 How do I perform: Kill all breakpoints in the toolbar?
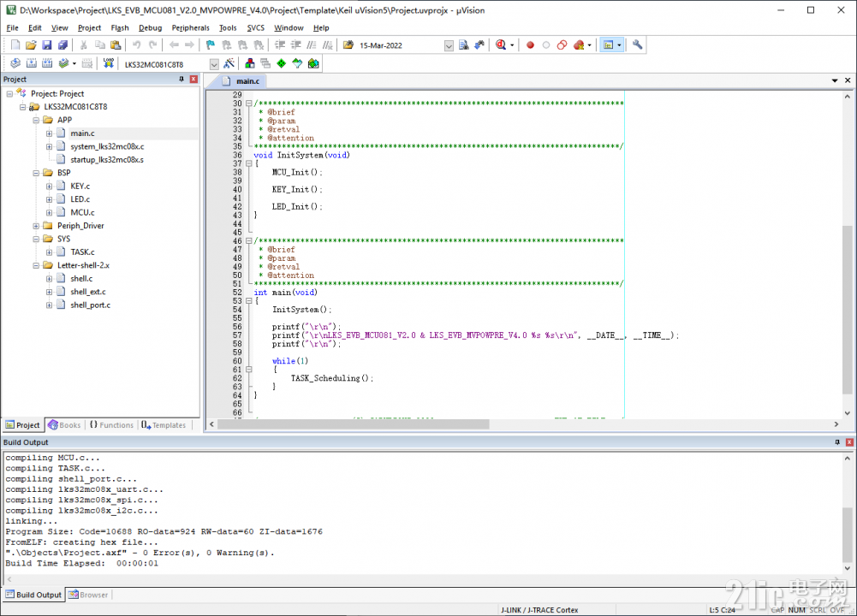[579, 45]
